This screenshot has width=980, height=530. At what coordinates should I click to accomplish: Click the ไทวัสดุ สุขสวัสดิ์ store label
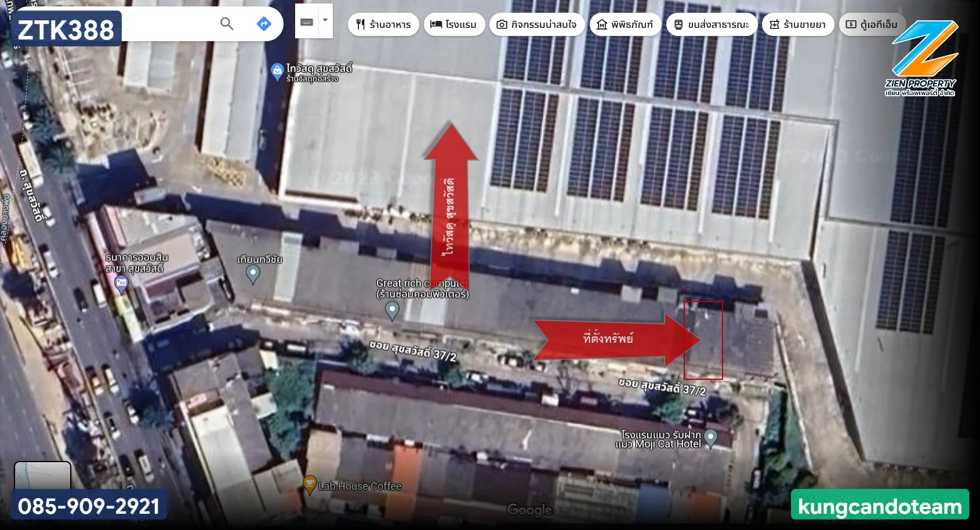pyautogui.click(x=319, y=72)
